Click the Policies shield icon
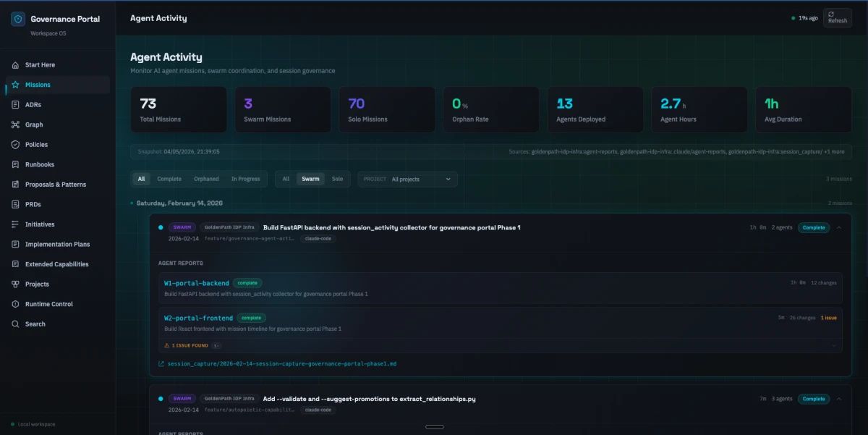The width and height of the screenshot is (868, 435). 15,145
